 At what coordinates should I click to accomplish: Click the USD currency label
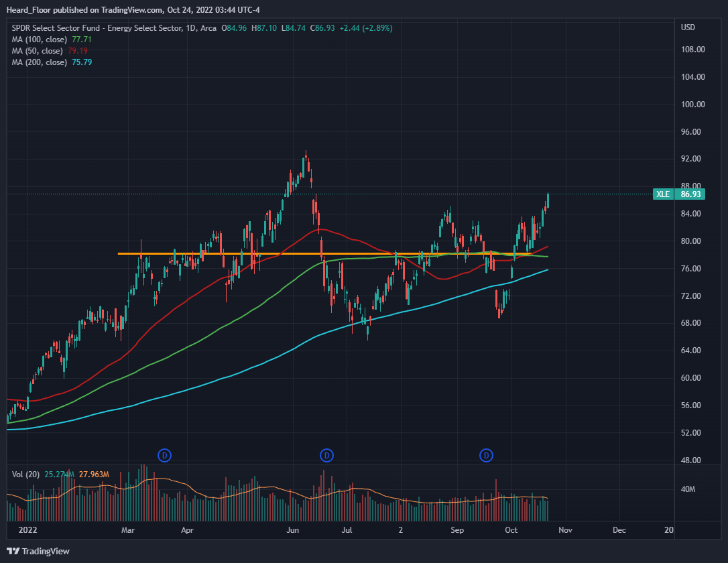pyautogui.click(x=688, y=27)
